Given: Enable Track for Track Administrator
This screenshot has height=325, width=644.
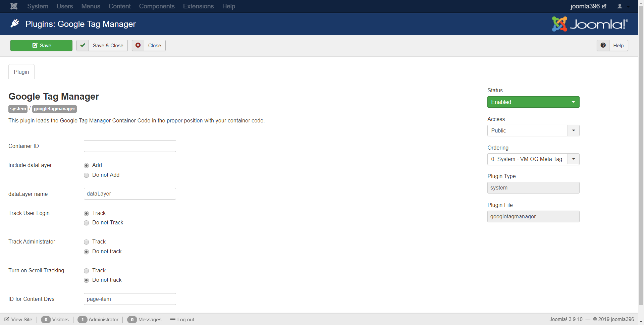Looking at the screenshot, I should tap(87, 242).
